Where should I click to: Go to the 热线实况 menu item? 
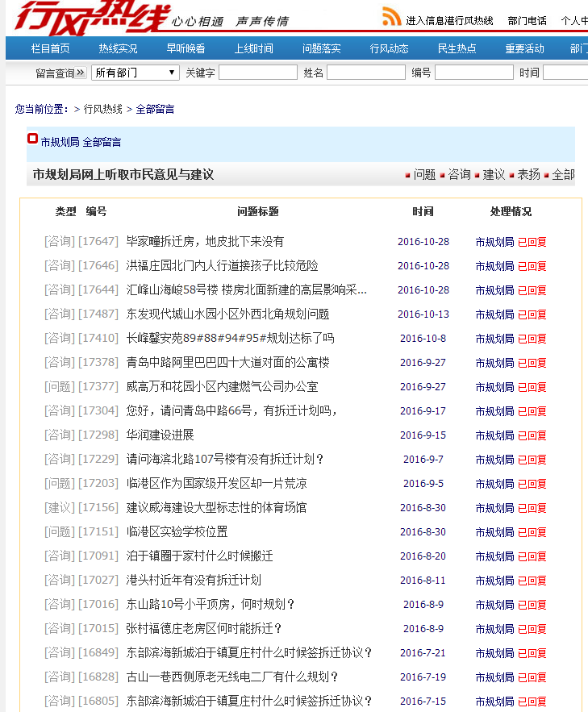[118, 48]
